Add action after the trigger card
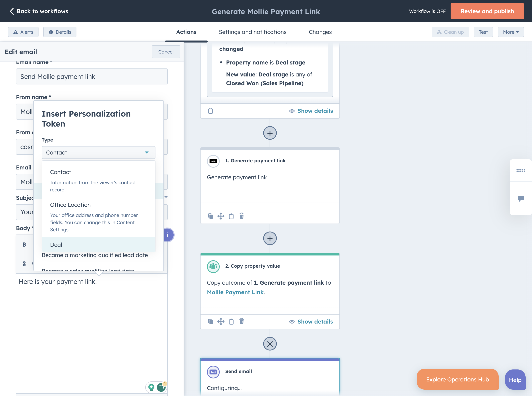532x396 pixels. tap(270, 133)
